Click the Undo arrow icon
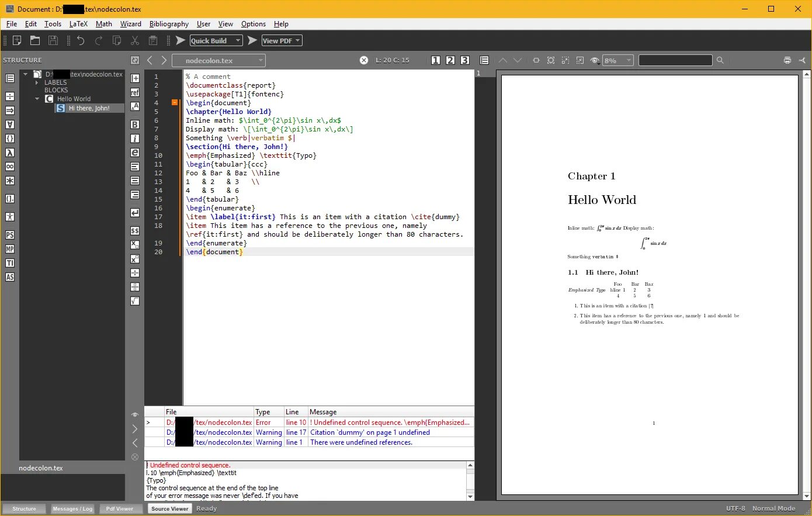This screenshot has height=516, width=812. (81, 40)
